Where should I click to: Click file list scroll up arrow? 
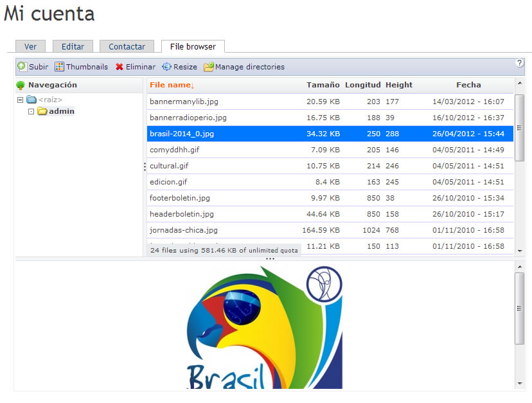pos(519,83)
